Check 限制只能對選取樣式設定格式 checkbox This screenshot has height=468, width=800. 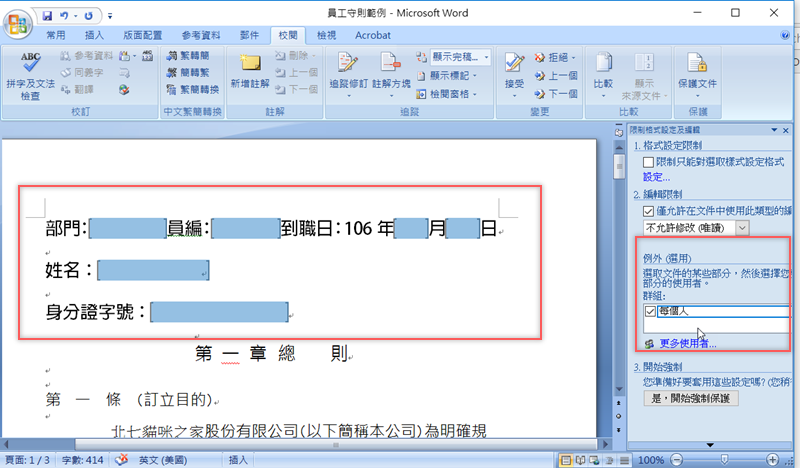pyautogui.click(x=648, y=162)
